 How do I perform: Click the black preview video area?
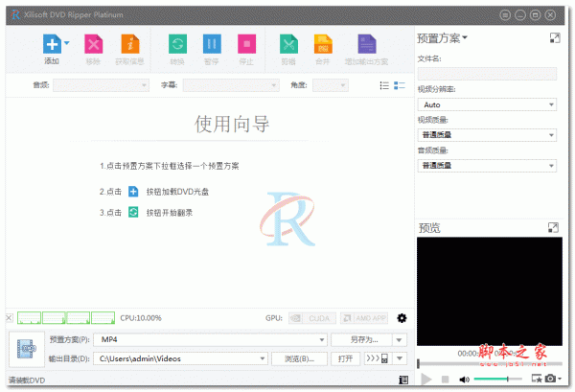pyautogui.click(x=490, y=291)
